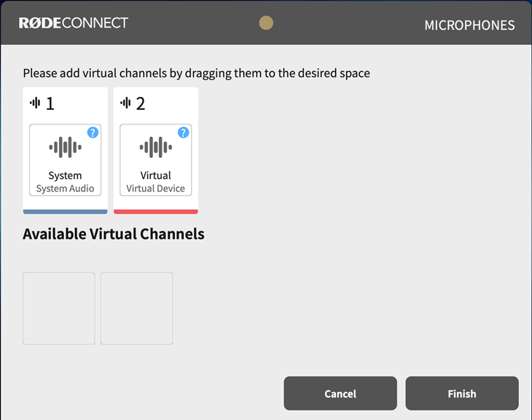Open the MICROPHONES header tab
This screenshot has width=532, height=420.
pyautogui.click(x=469, y=25)
